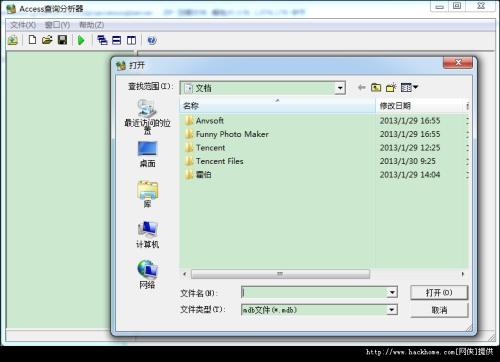
Task: Open the 文件(X) menu
Action: 23,25
